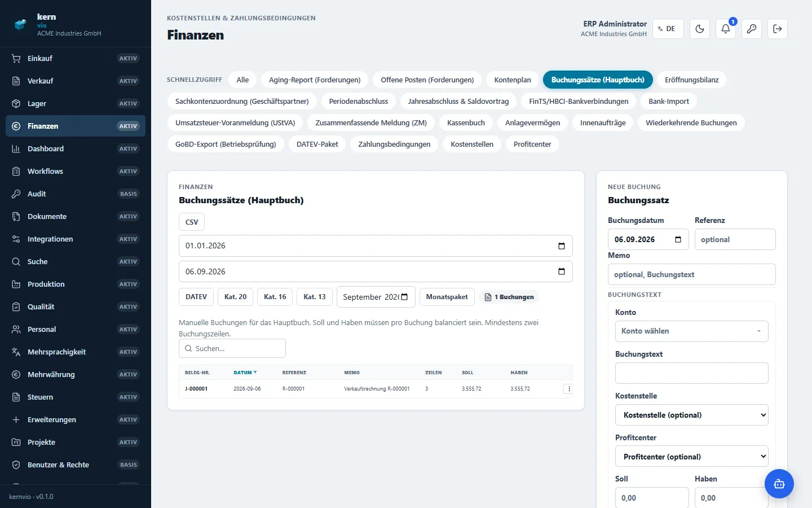Click the Verkauf document icon
Screen dimensions: 812x508
[16, 81]
